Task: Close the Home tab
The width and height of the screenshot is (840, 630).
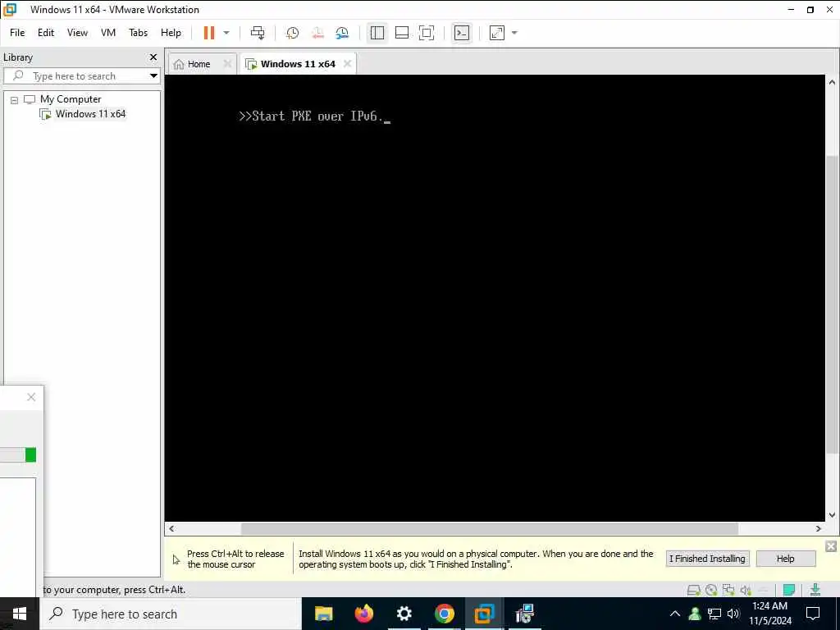Action: (x=228, y=64)
